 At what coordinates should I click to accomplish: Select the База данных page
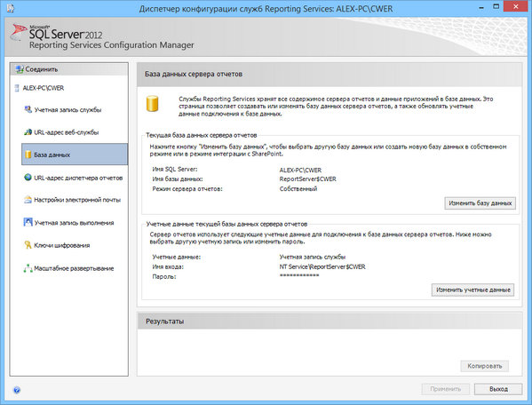click(x=75, y=155)
